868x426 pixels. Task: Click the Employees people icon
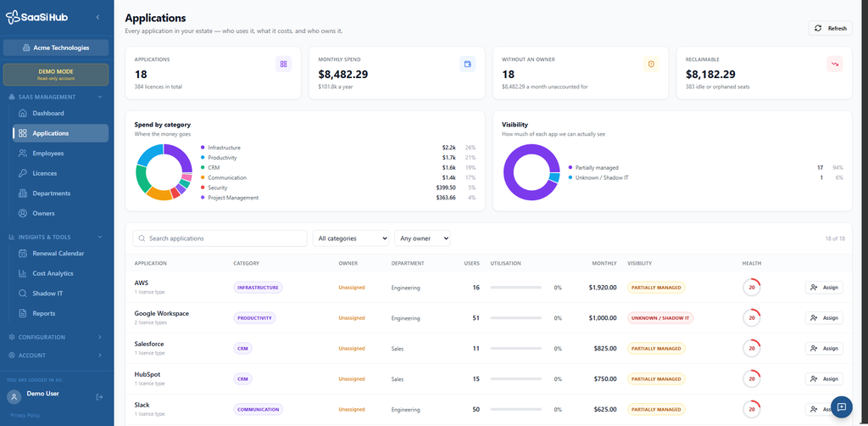pyautogui.click(x=23, y=153)
